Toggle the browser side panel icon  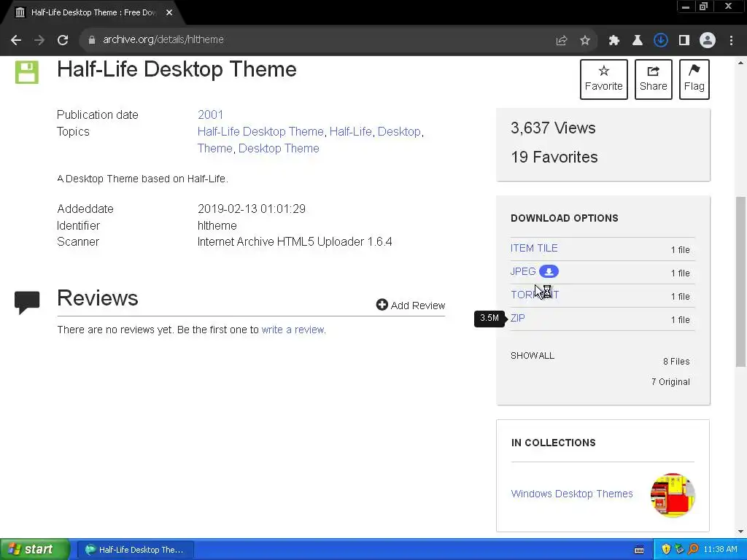684,41
